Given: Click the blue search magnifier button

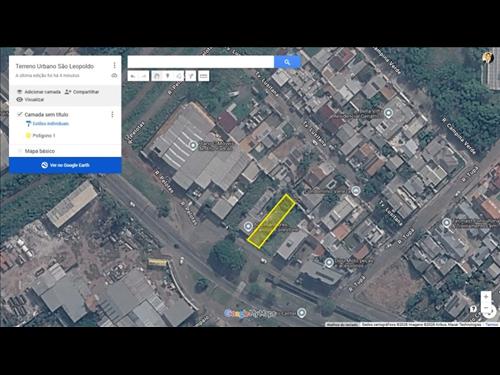Looking at the screenshot, I should click(x=287, y=62).
